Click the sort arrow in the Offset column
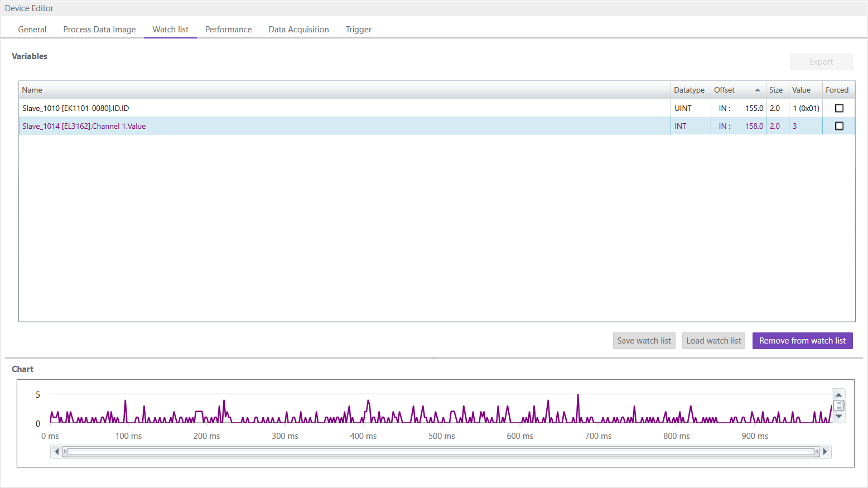The image size is (868, 488). pos(758,89)
